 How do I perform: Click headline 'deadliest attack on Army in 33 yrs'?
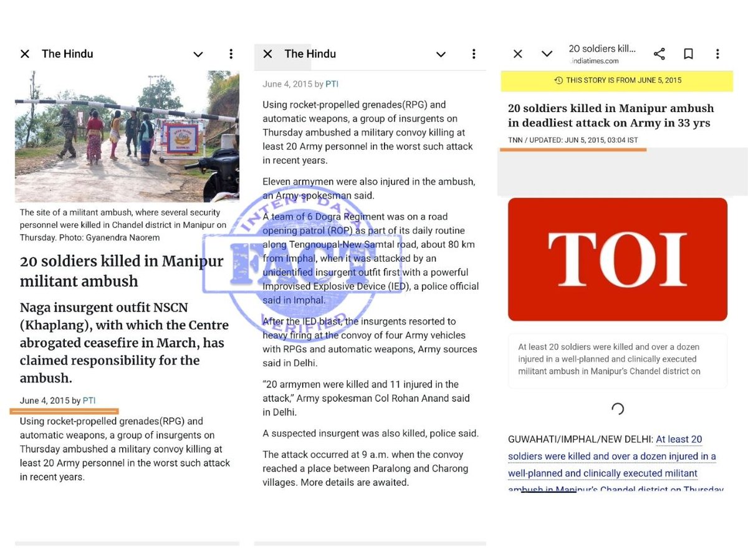coord(609,123)
